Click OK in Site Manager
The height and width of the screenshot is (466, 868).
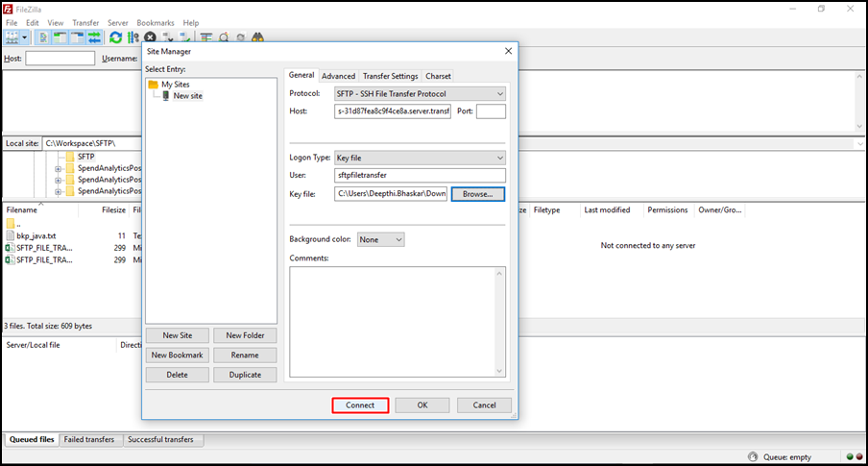[x=422, y=405]
